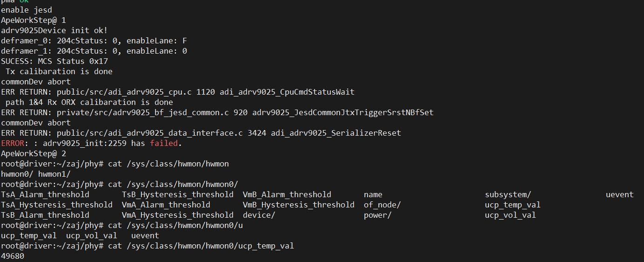Click the red ERROR text
The width and height of the screenshot is (644, 262).
(x=13, y=143)
